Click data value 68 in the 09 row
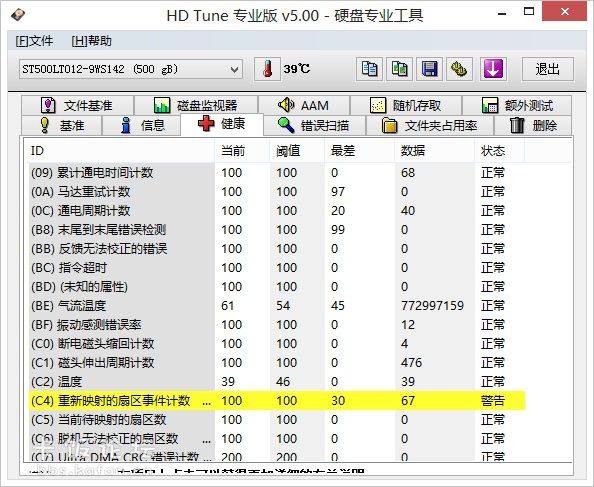594x487 pixels. [x=408, y=173]
